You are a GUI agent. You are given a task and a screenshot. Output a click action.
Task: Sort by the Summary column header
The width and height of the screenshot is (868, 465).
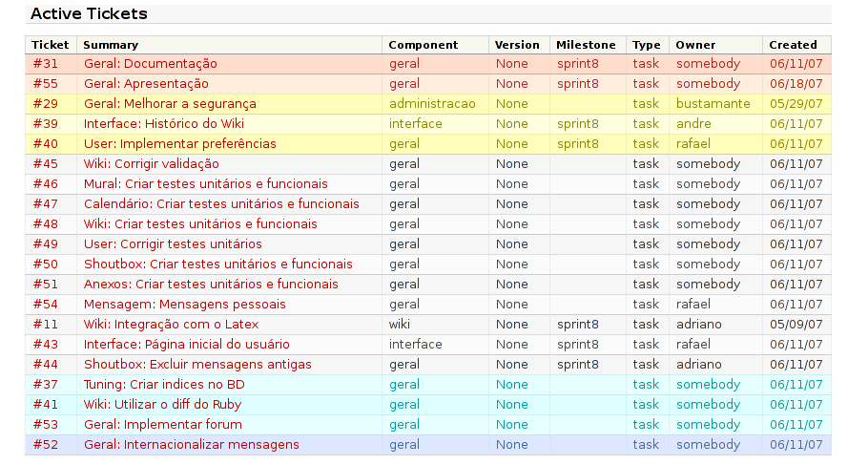[111, 45]
